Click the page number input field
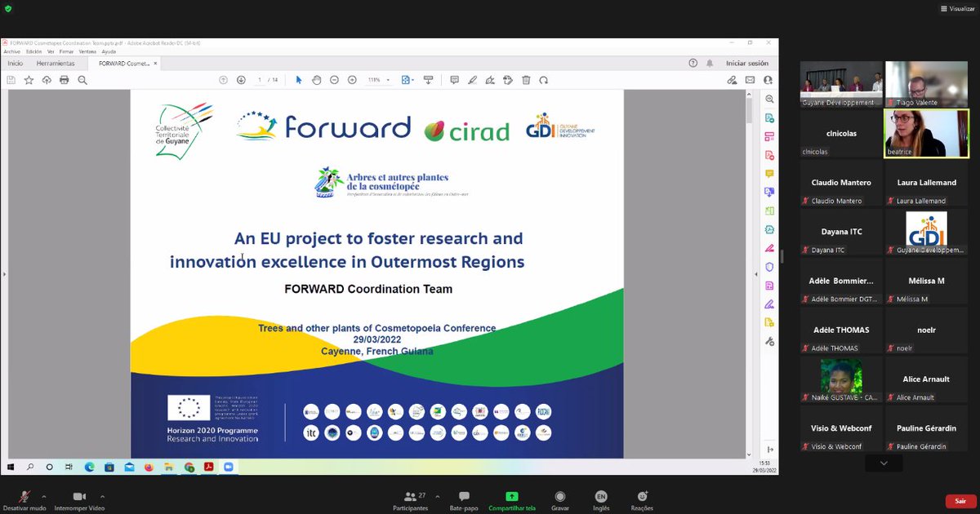Screen dimensions: 980x514 coord(261,80)
